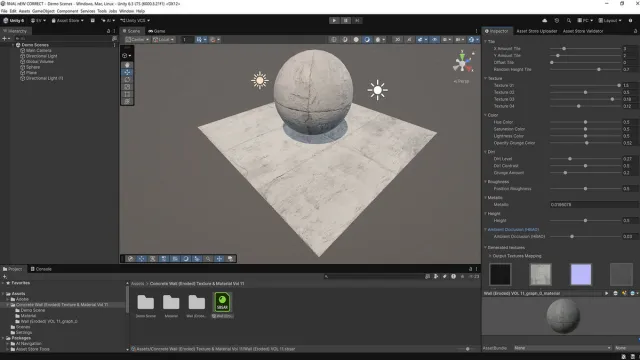This screenshot has width=640, height=360.
Task: Select the Hand view tool
Action: coord(127,65)
